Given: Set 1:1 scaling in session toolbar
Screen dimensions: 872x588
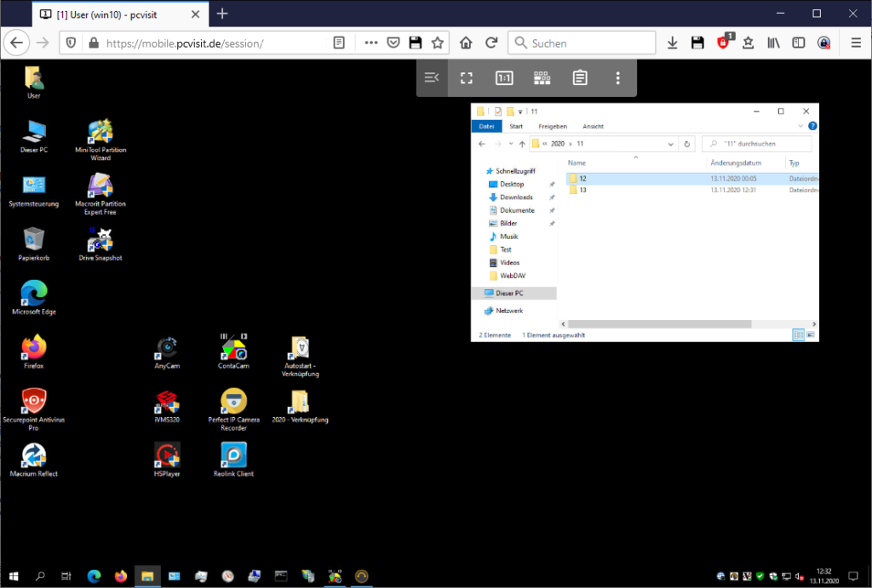Looking at the screenshot, I should coord(504,77).
